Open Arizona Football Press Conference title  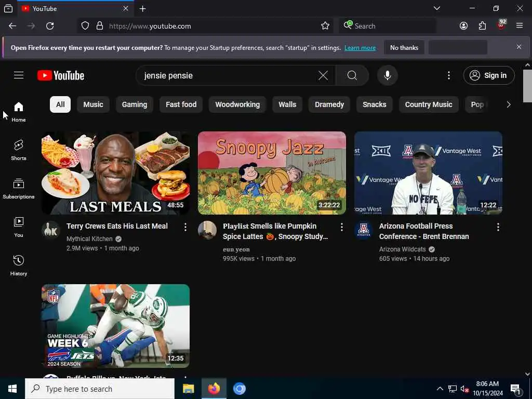point(424,231)
